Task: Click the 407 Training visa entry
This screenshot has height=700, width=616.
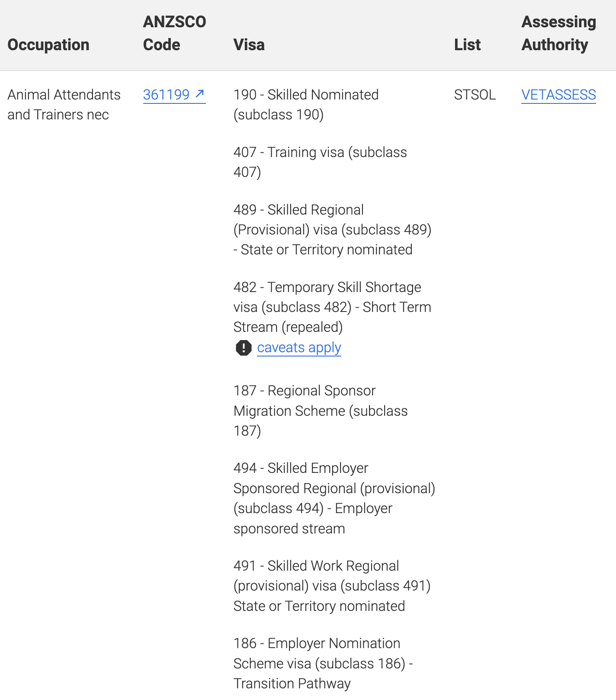Action: tap(320, 162)
